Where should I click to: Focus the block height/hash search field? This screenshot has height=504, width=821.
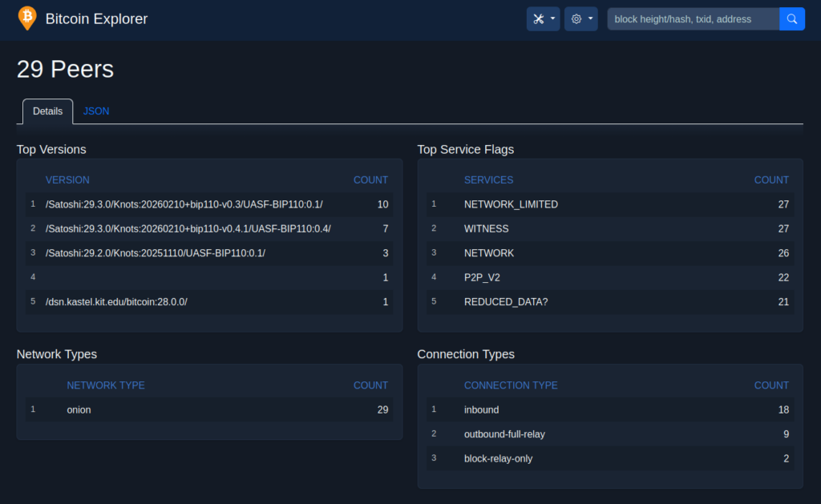pyautogui.click(x=693, y=19)
